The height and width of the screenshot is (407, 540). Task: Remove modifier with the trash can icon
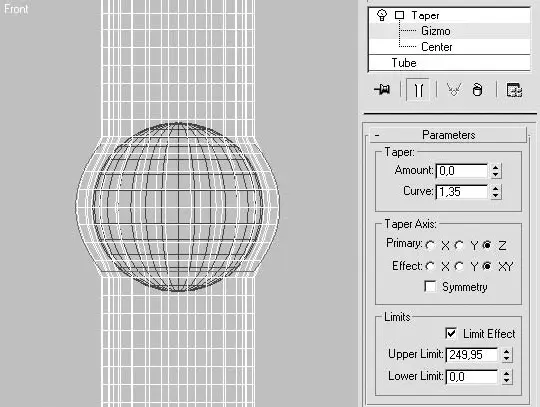pos(477,90)
